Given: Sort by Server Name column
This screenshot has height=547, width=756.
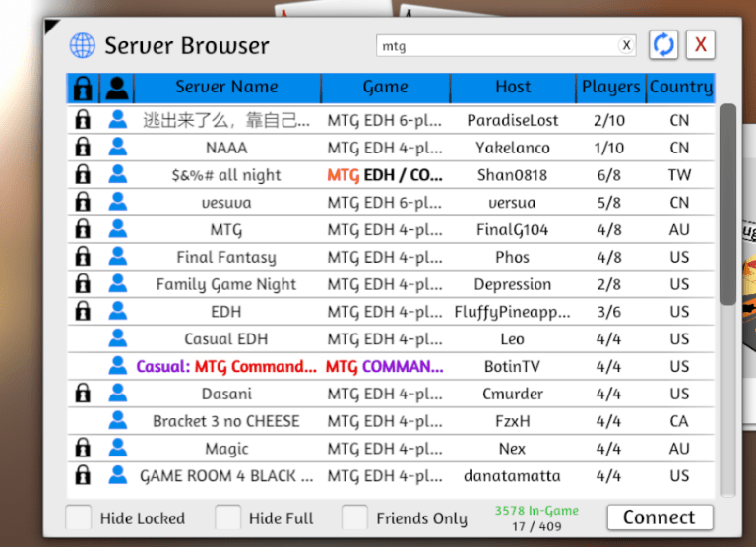Looking at the screenshot, I should point(226,88).
